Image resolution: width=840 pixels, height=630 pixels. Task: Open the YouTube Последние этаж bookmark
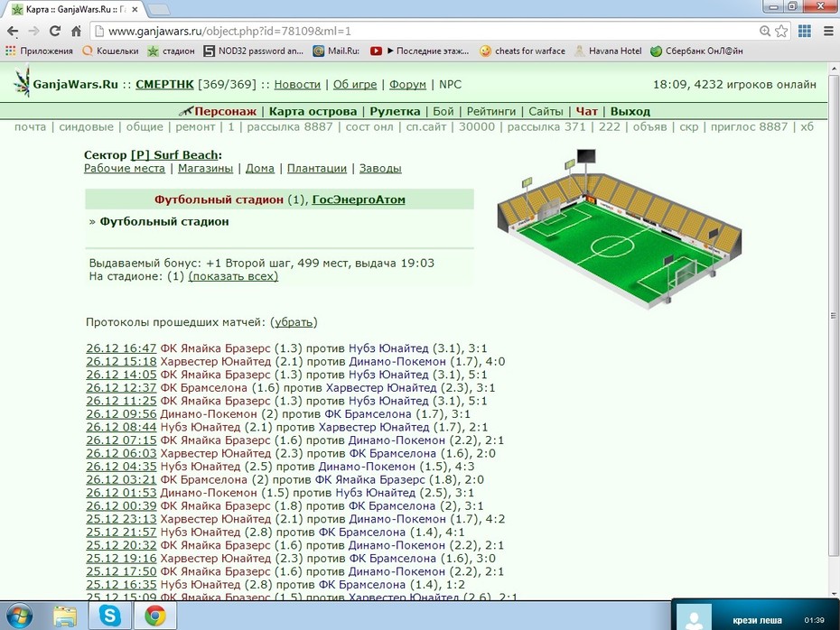tap(419, 51)
